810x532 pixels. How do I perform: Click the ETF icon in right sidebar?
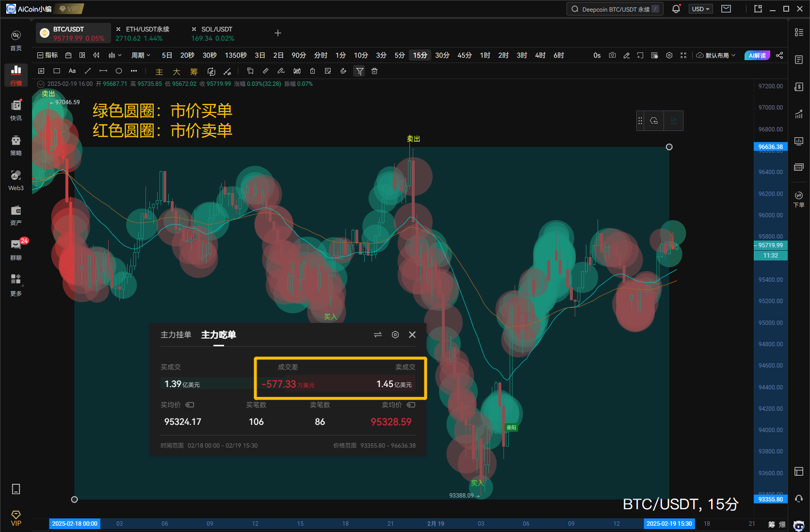click(799, 167)
